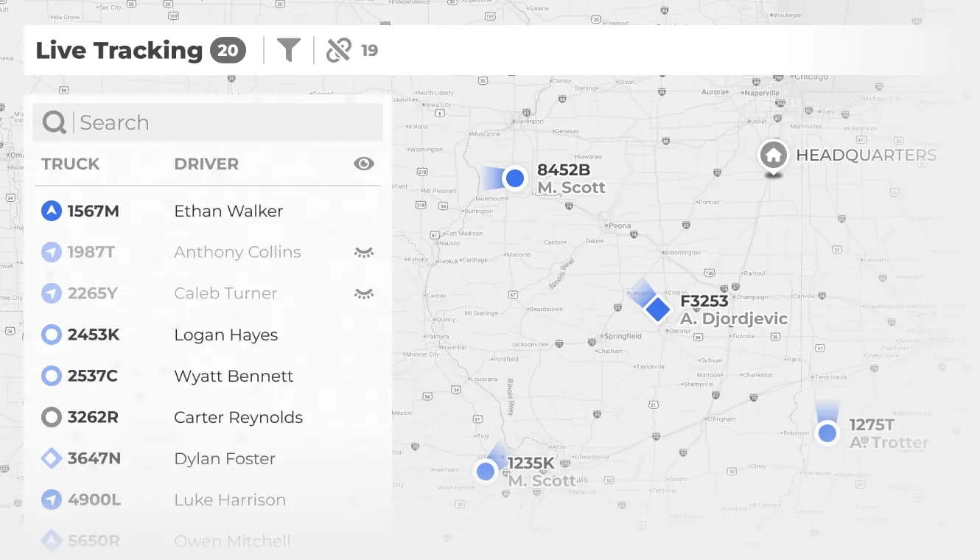Click truck number 3647N
980x560 pixels.
coord(94,459)
